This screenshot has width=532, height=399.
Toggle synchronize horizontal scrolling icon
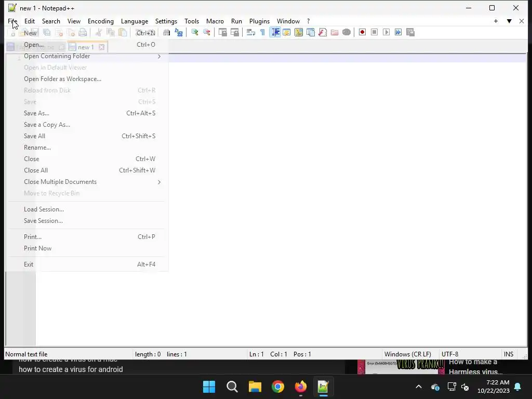pyautogui.click(x=234, y=32)
